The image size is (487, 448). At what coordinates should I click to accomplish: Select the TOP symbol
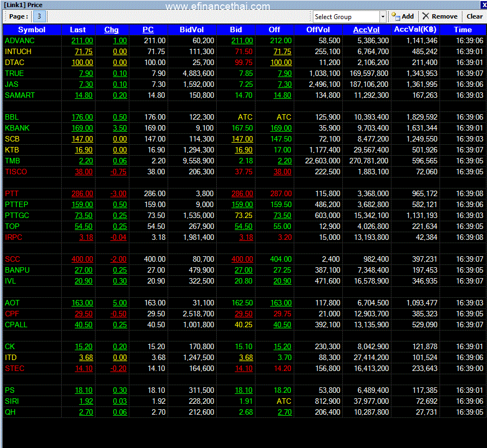pos(12,226)
